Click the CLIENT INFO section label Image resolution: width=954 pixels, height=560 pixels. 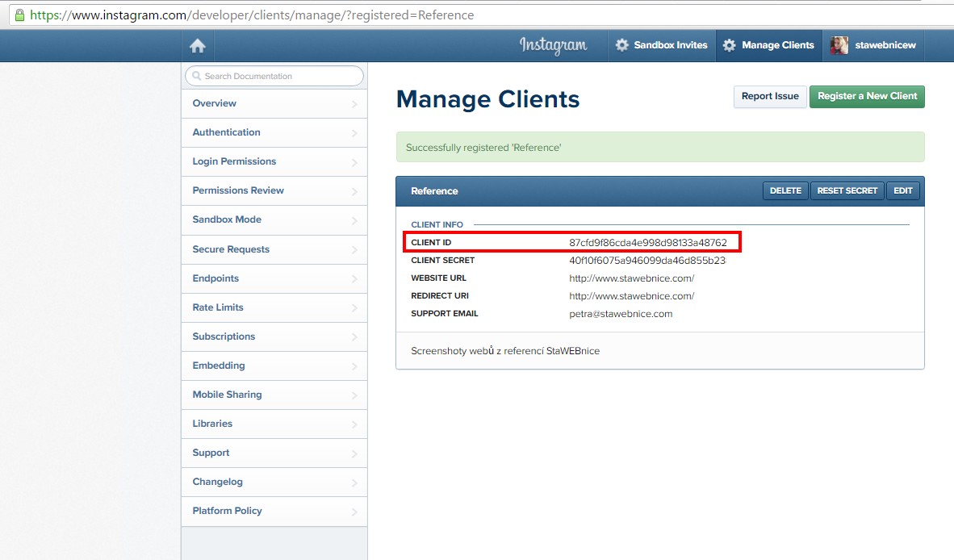(437, 224)
